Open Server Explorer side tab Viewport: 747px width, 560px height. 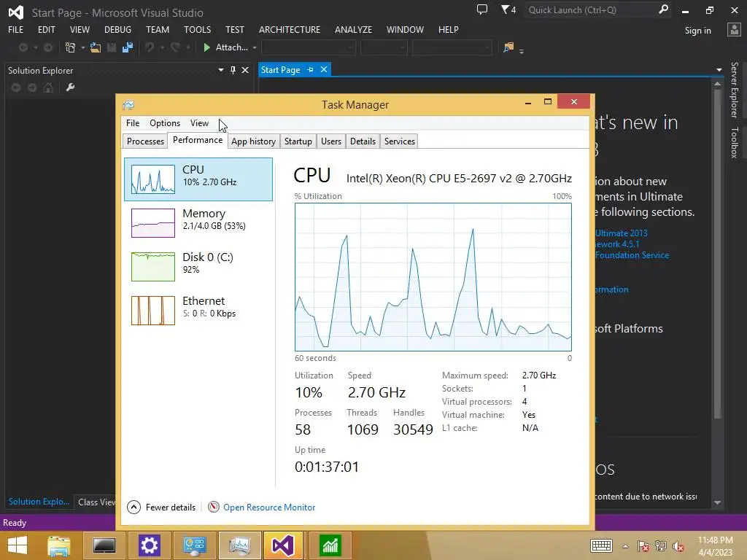pos(735,90)
